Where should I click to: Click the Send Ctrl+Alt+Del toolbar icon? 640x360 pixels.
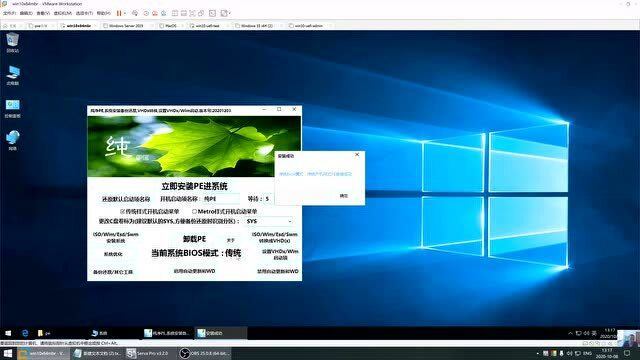coord(135,13)
